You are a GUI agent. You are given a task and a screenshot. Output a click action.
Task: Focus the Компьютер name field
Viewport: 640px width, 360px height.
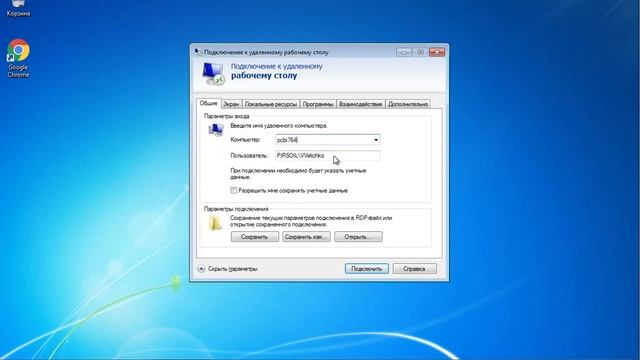327,140
